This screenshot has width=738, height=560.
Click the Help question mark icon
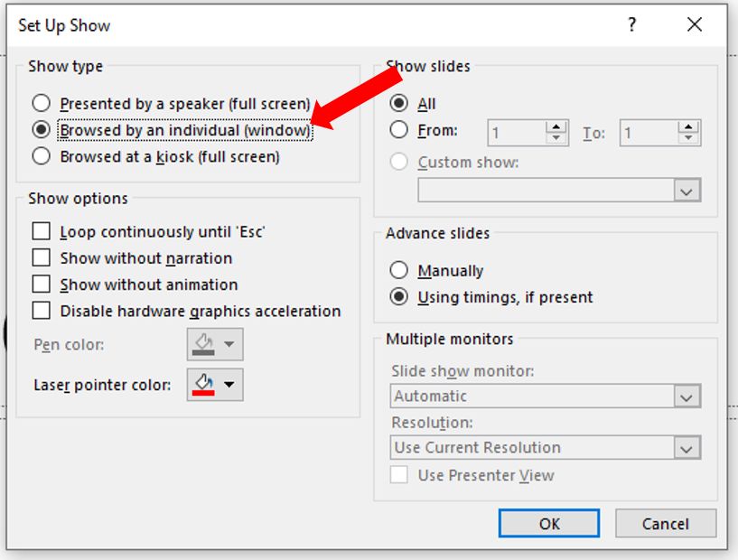pos(632,24)
